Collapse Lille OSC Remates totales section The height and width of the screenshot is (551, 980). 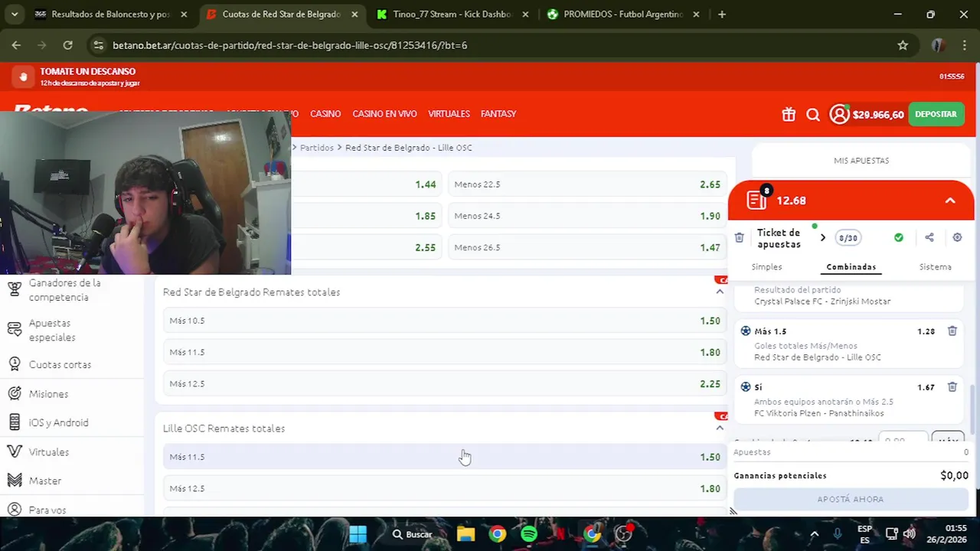coord(720,428)
